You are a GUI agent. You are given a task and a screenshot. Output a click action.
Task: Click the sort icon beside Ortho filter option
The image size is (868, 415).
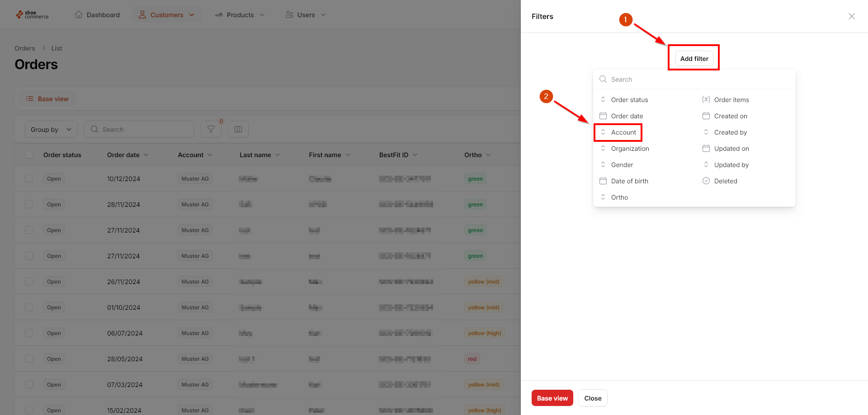click(x=603, y=197)
